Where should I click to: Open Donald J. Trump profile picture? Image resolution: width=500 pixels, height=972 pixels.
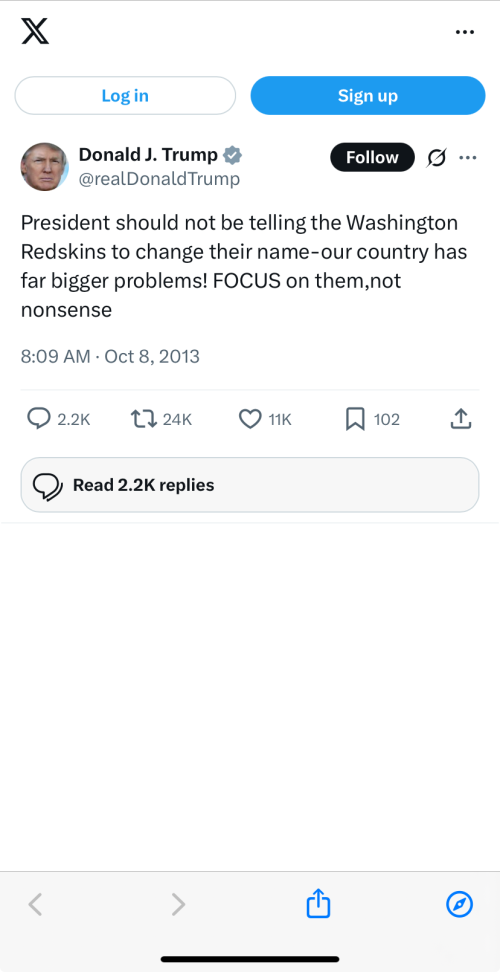pos(45,167)
